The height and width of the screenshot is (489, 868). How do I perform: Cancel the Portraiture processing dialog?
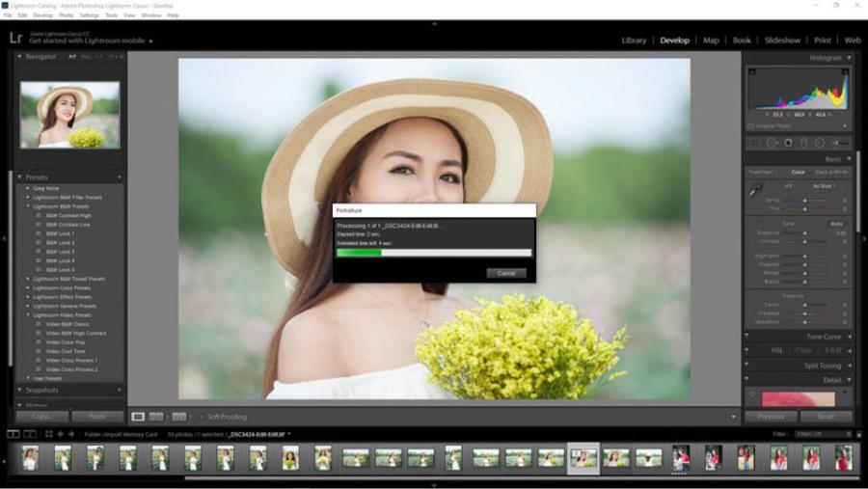[x=505, y=273]
